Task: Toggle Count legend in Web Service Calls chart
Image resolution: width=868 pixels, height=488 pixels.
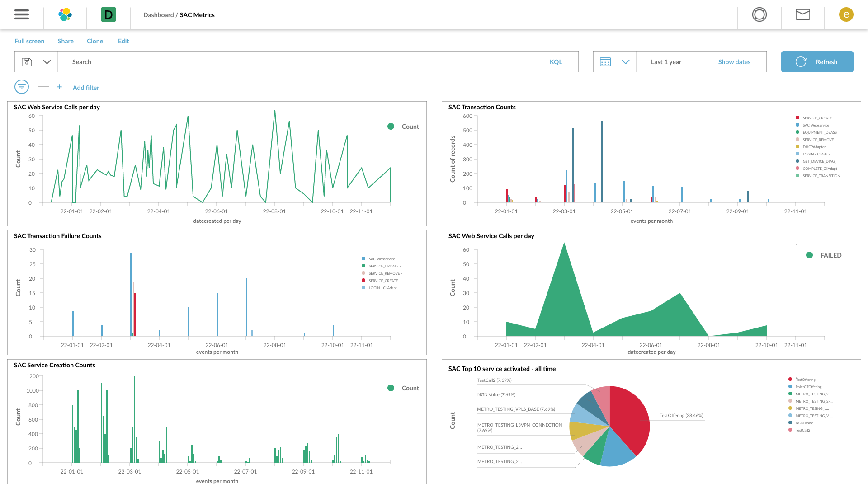Action: [403, 127]
